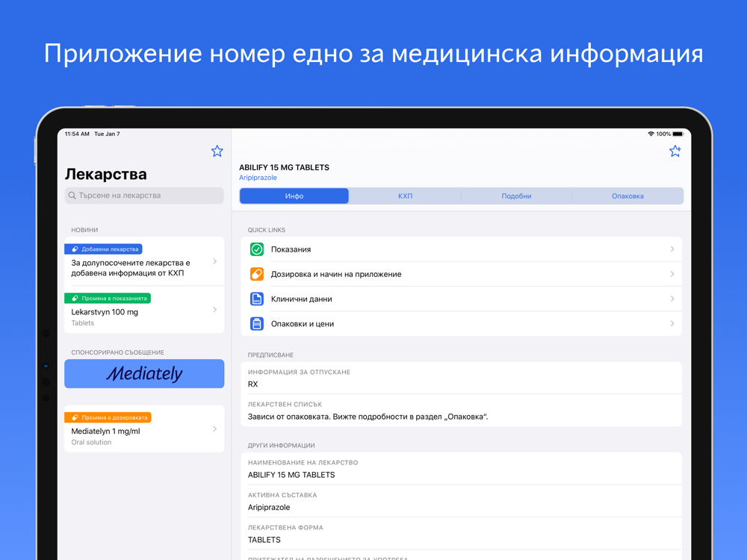
Task: Click the Лекарства sidebar heading
Action: (x=106, y=174)
